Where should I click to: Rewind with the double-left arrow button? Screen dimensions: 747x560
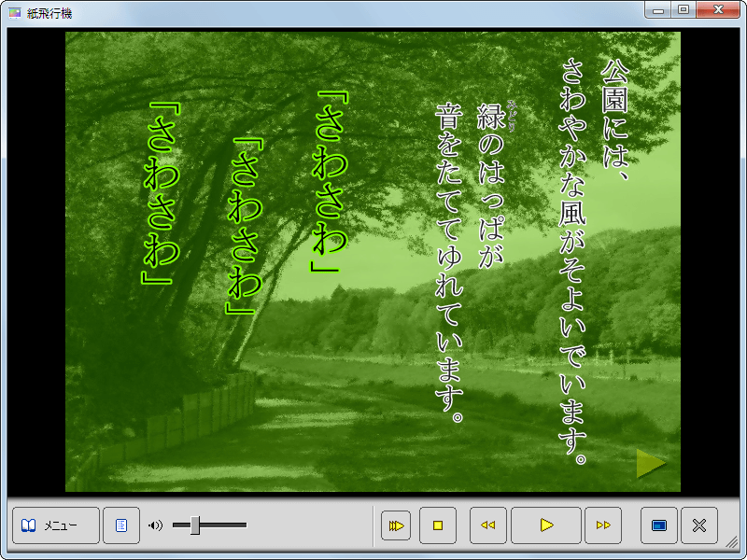coord(487,525)
